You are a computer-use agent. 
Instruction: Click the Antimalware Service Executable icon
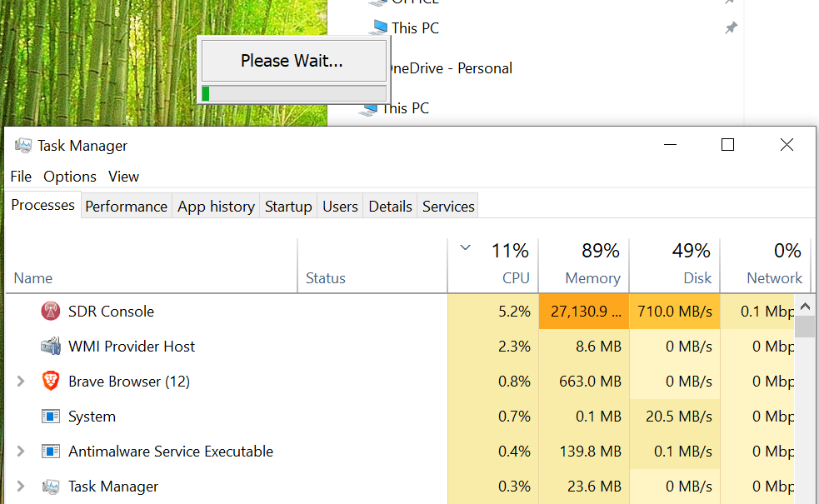(x=52, y=451)
